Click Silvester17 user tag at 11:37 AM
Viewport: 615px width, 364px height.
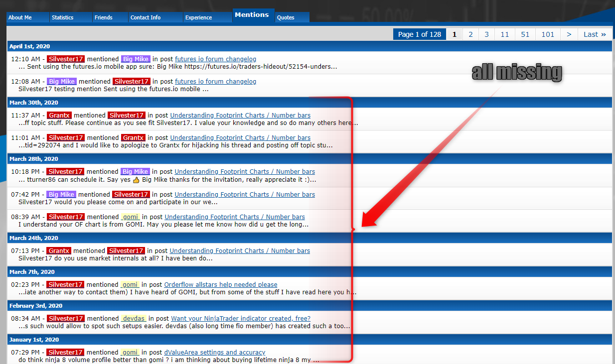pyautogui.click(x=127, y=115)
